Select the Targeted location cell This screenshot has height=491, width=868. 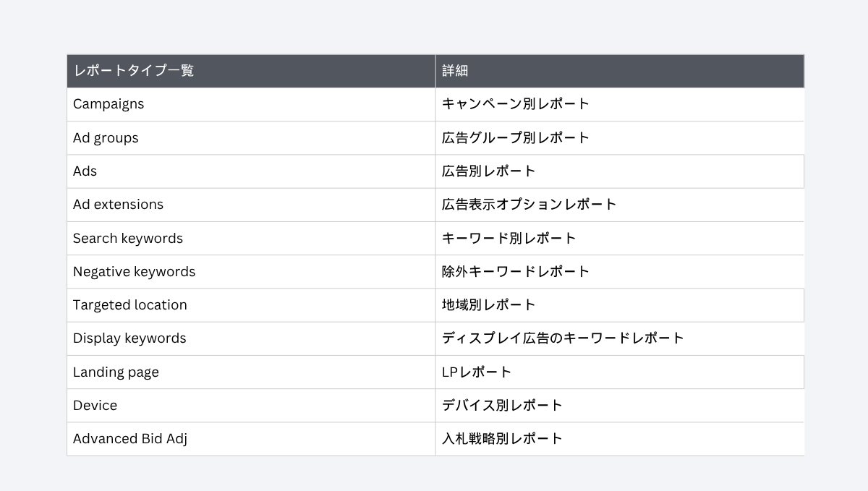point(251,305)
